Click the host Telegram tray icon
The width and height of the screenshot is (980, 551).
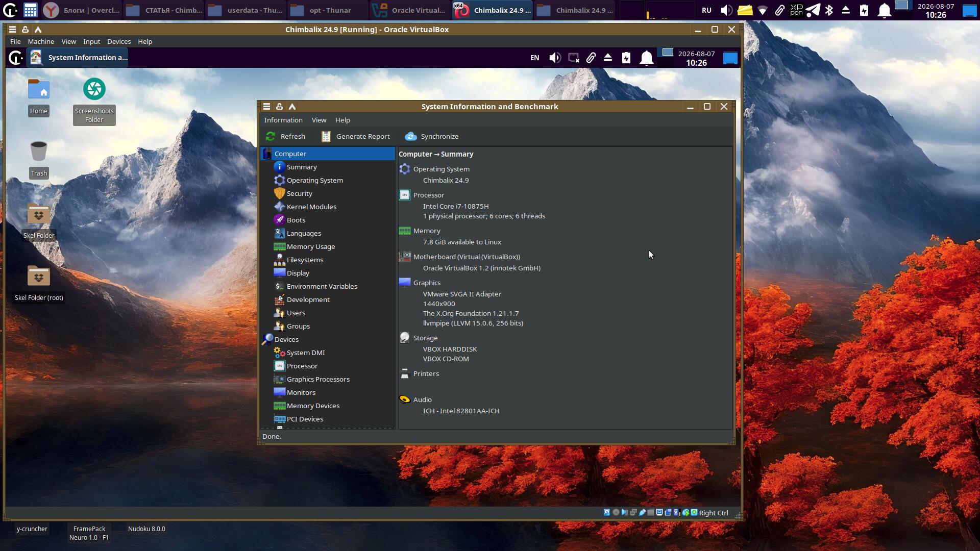coord(813,10)
